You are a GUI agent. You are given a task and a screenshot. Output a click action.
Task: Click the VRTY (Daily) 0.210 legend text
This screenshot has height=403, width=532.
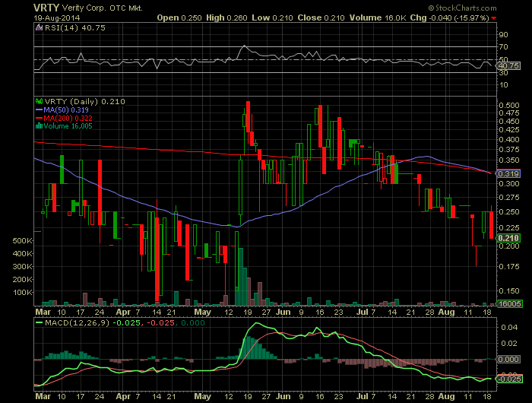(85, 102)
